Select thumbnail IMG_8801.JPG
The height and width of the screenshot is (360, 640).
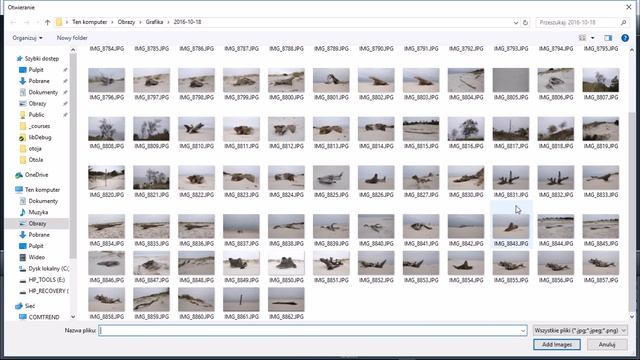coord(331,80)
